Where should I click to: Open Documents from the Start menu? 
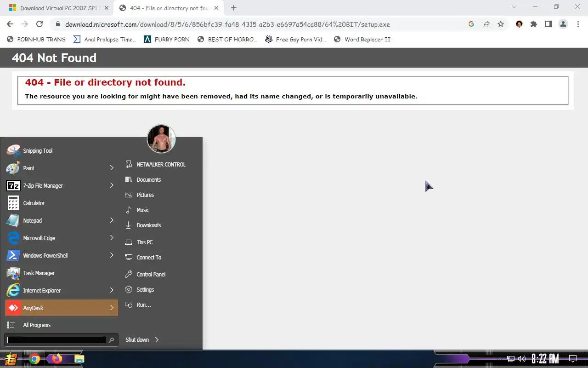[x=148, y=179]
